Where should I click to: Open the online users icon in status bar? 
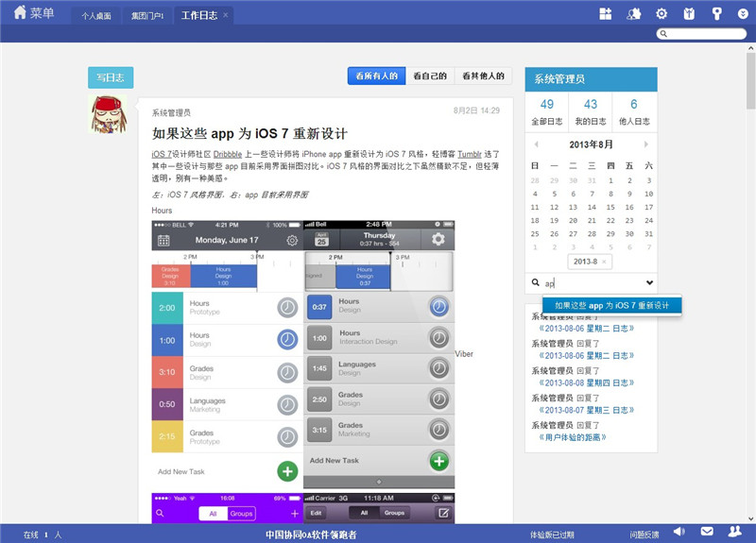(x=735, y=532)
